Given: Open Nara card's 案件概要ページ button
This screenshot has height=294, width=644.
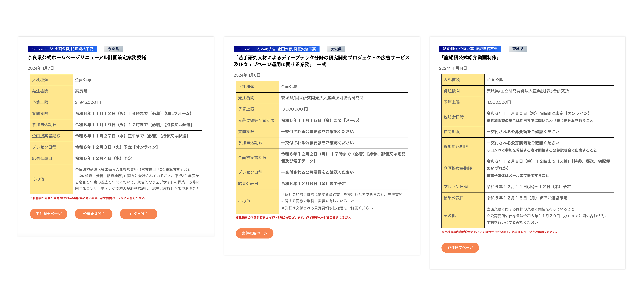Looking at the screenshot, I should [x=49, y=214].
